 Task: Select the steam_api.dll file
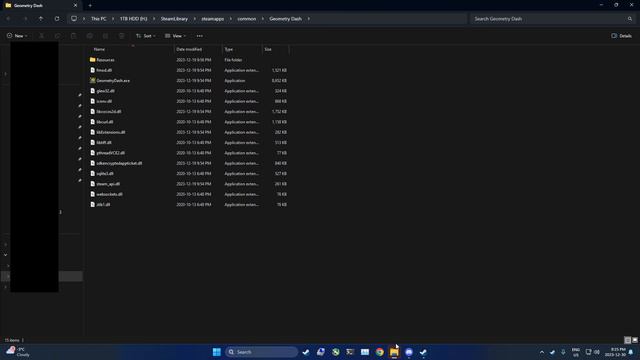point(108,184)
